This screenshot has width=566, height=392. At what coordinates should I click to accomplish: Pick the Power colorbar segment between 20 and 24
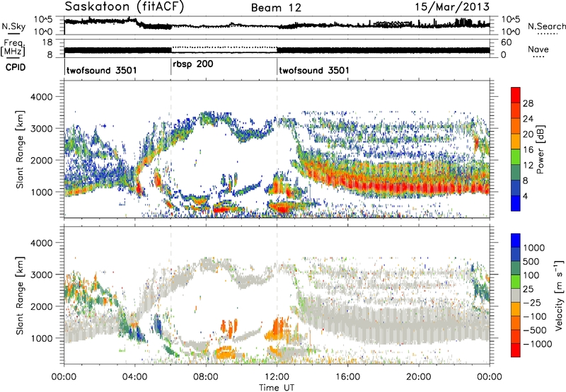516,126
